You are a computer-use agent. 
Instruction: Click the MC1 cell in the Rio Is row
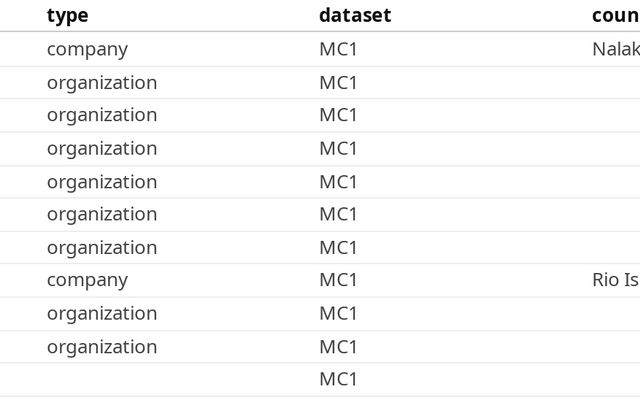tap(338, 280)
